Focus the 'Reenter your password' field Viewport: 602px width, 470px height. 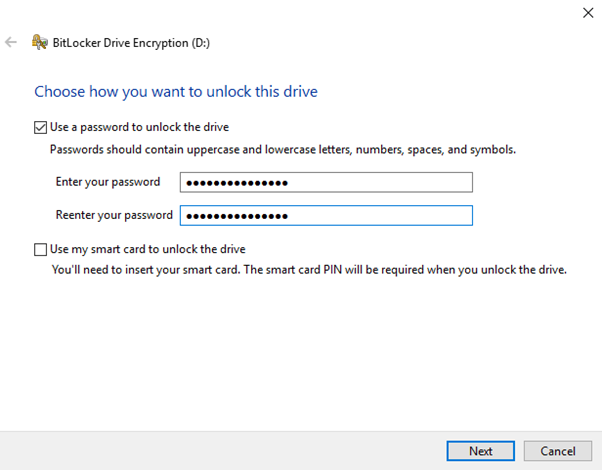(326, 215)
